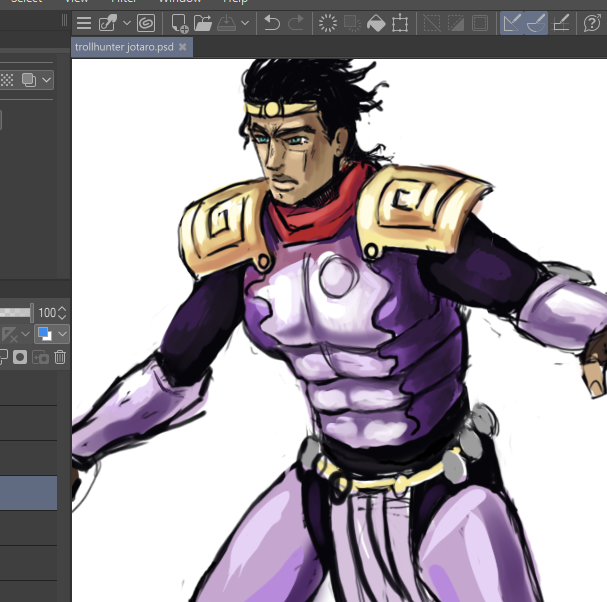Click the Save icon in command bar
607x602 pixels.
pos(226,23)
